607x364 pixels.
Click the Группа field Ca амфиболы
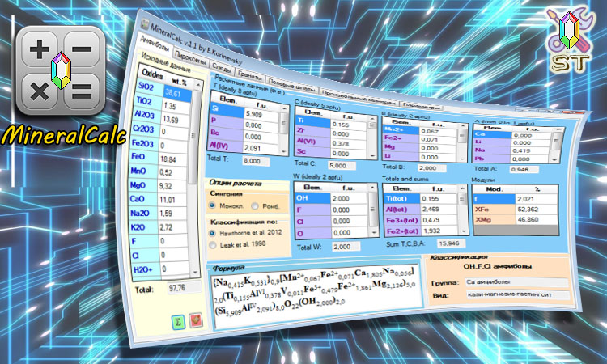coord(517,282)
